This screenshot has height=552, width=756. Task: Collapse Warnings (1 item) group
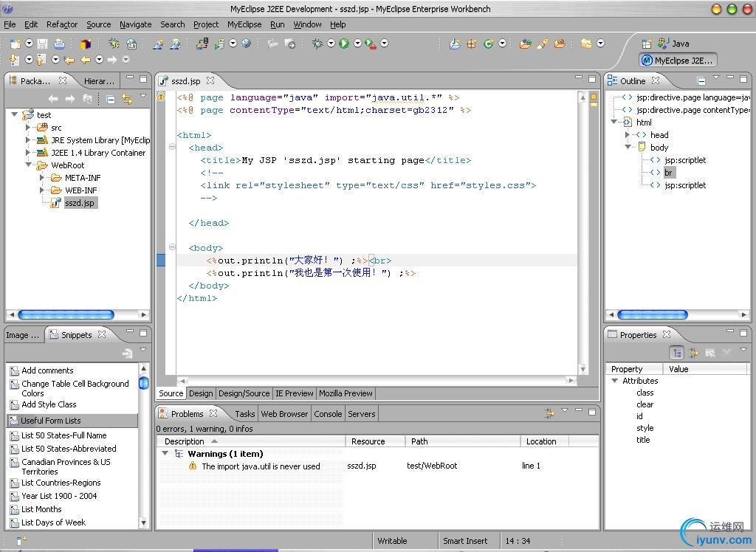click(165, 453)
